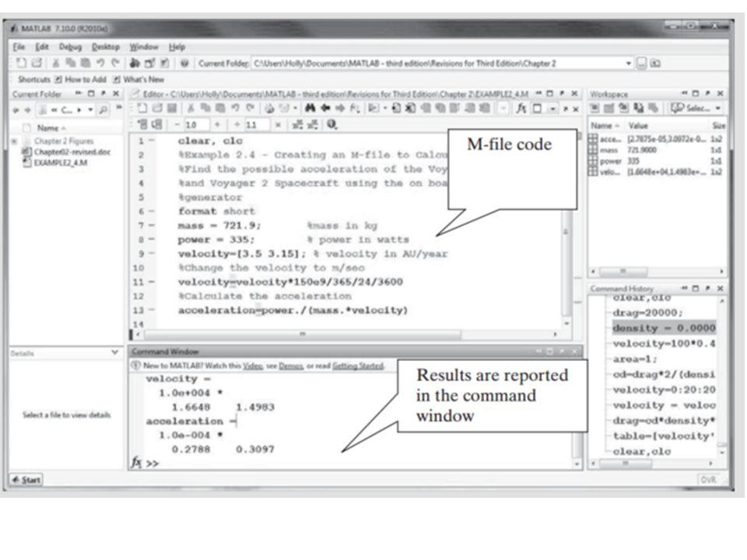The width and height of the screenshot is (747, 560).
Task: Open Video link in Command Window banner
Action: (253, 366)
